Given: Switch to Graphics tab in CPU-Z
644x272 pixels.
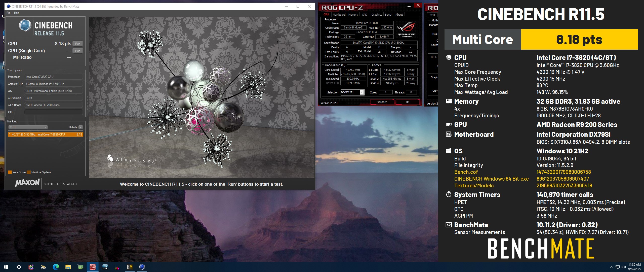Looking at the screenshot, I should coord(377,15).
